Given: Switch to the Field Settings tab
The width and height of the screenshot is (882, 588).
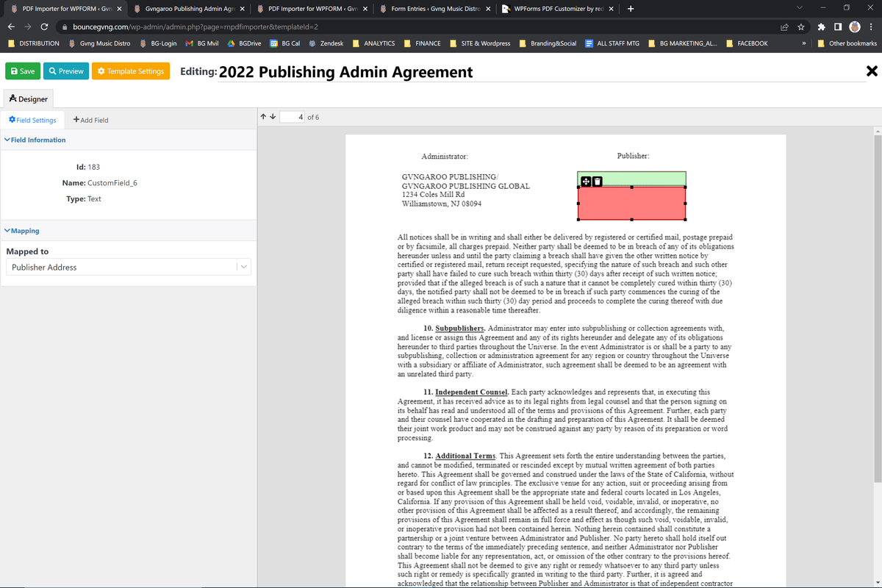Looking at the screenshot, I should (x=32, y=120).
